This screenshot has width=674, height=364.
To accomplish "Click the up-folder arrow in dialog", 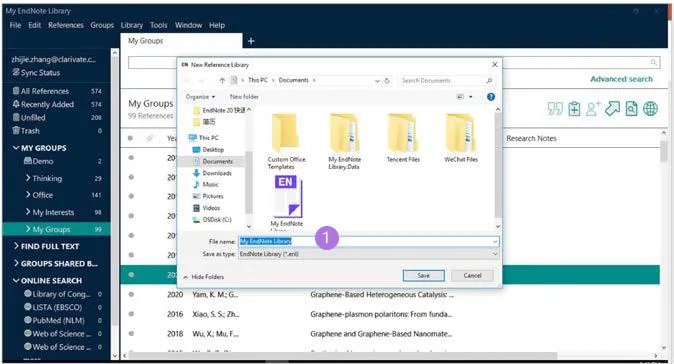I will 222,80.
